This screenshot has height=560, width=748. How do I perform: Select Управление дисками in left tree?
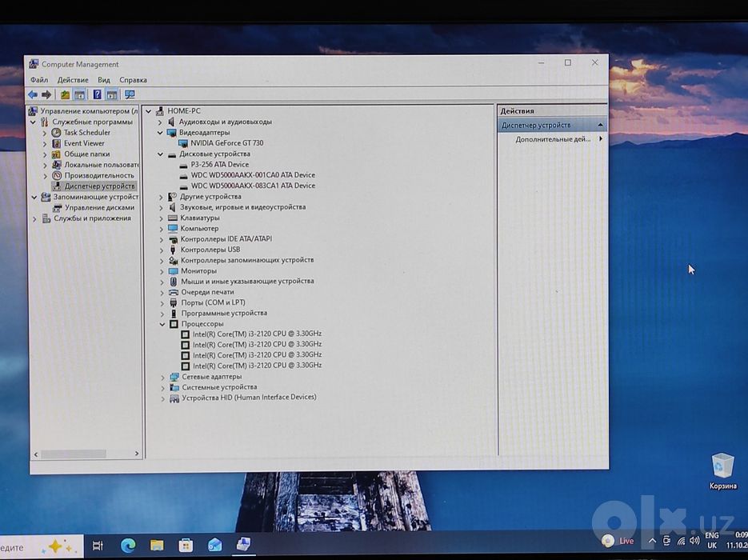pyautogui.click(x=99, y=207)
